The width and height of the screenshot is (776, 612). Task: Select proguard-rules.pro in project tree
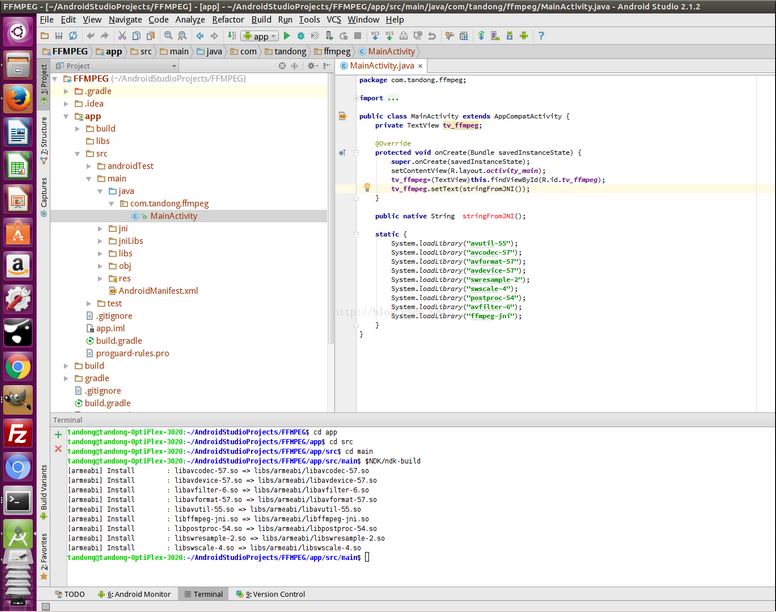point(128,353)
